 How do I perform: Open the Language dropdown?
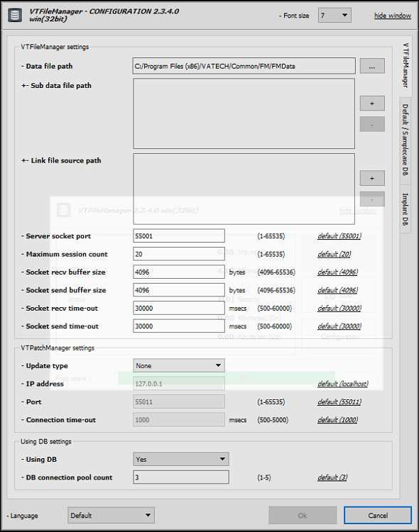tap(111, 516)
